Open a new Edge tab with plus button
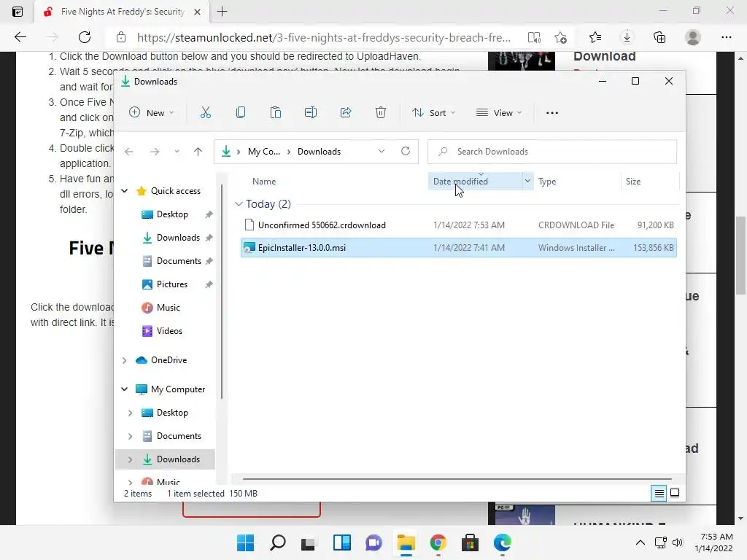 pyautogui.click(x=222, y=12)
